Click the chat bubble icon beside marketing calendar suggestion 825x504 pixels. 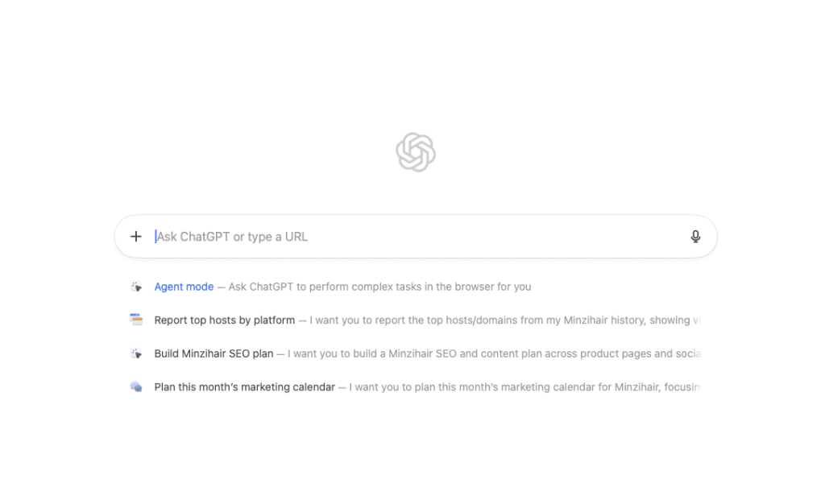[x=136, y=387]
